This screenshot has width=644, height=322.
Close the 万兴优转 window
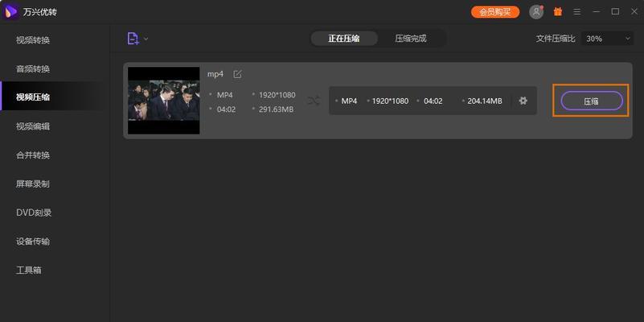click(634, 12)
